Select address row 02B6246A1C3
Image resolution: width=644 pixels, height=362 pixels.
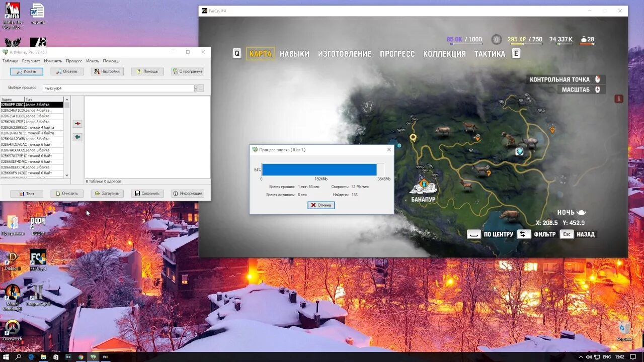(x=32, y=110)
